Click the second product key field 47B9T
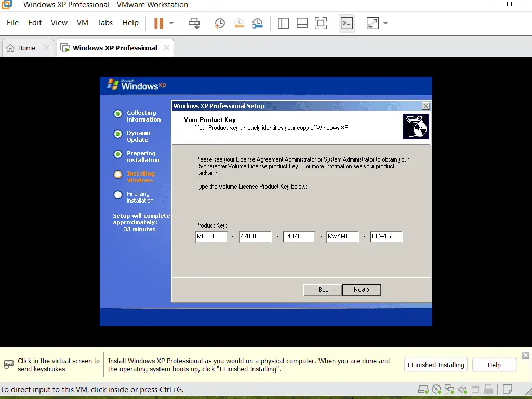The width and height of the screenshot is (532, 399). [x=255, y=237]
